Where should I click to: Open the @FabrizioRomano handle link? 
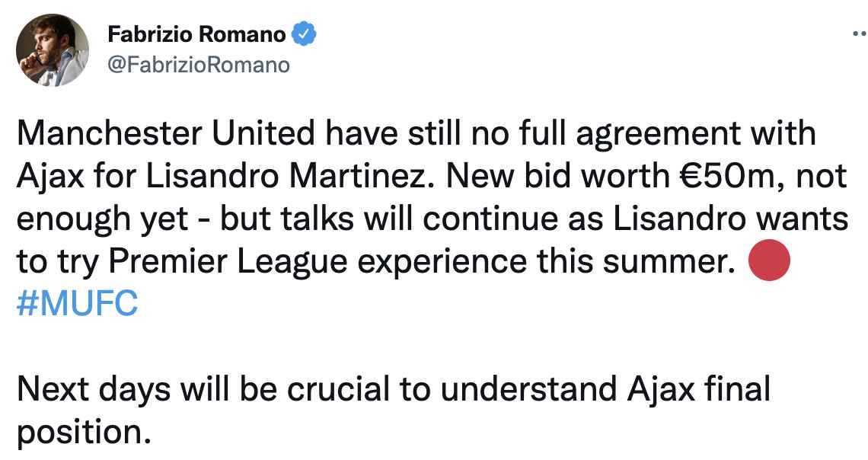199,65
